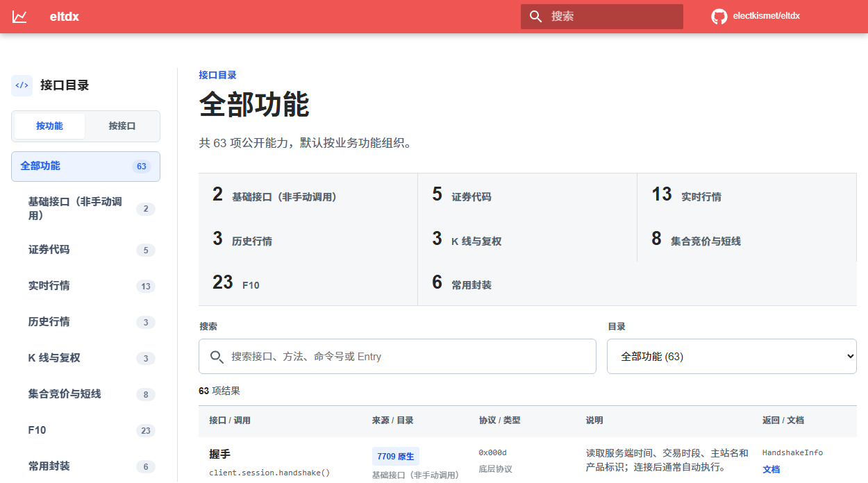Open the GitHub icon for electkismet/eltdx
868x483 pixels.
point(719,16)
